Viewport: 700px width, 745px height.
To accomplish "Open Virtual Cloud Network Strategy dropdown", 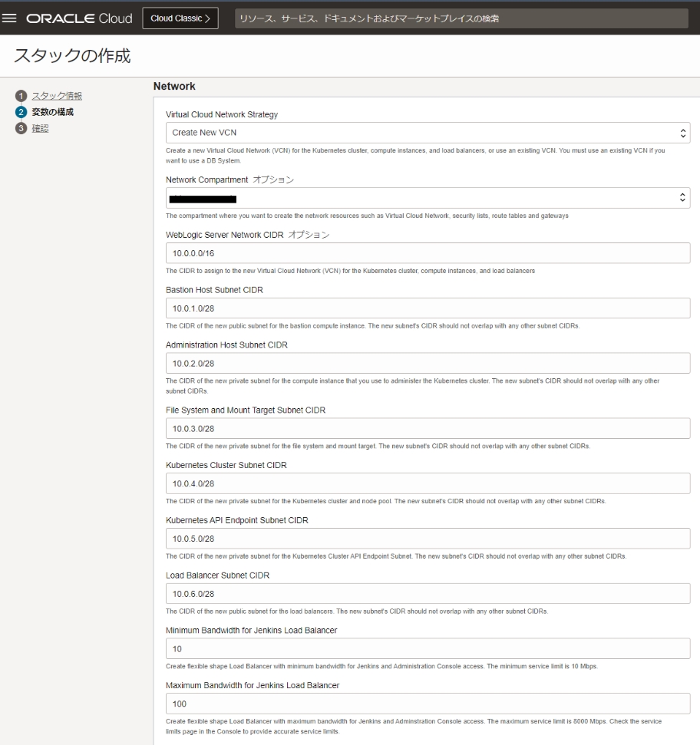I will [428, 133].
